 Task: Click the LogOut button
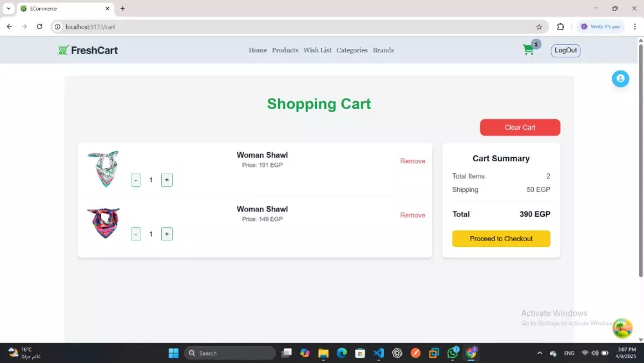(565, 50)
